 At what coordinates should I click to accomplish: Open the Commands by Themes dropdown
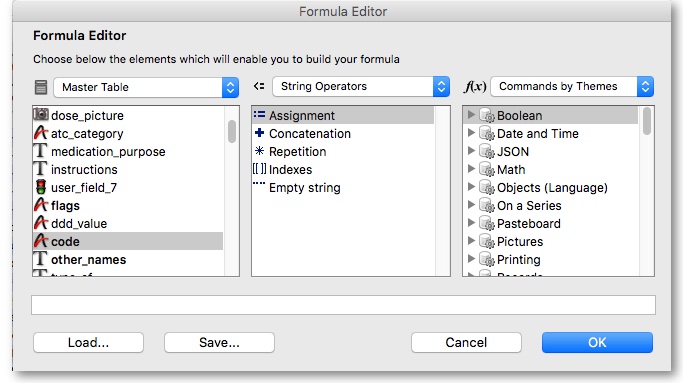point(572,86)
